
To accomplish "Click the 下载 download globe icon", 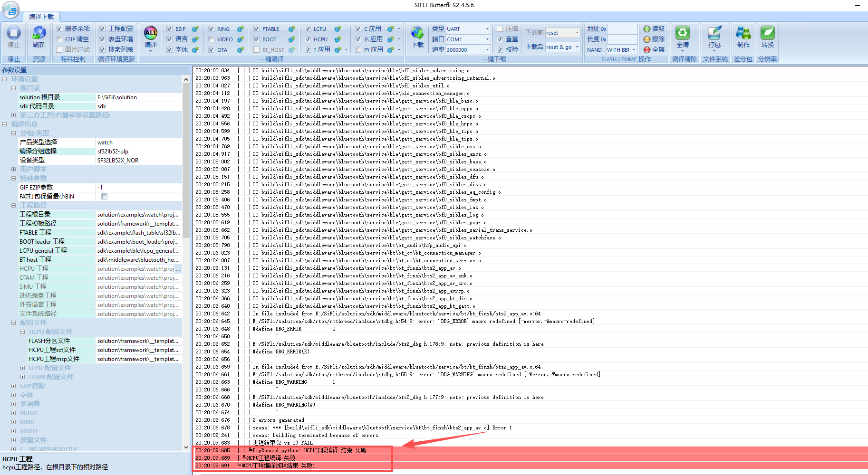I will pos(417,33).
